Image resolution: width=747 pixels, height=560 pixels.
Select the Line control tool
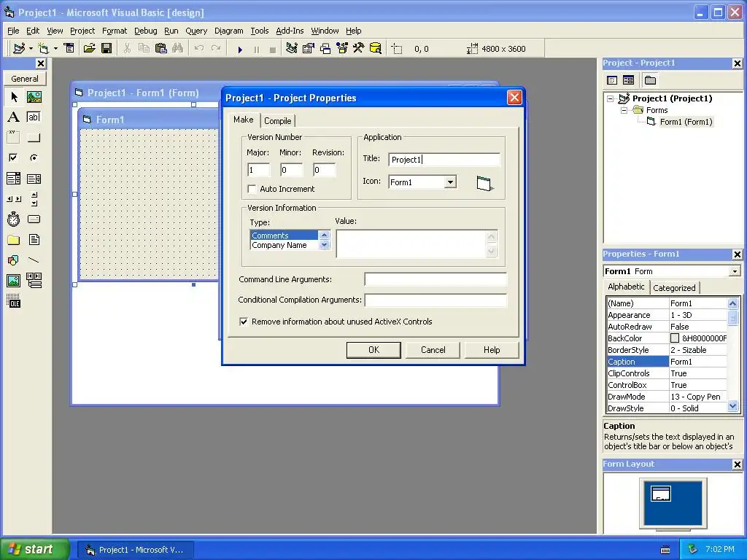click(x=34, y=260)
